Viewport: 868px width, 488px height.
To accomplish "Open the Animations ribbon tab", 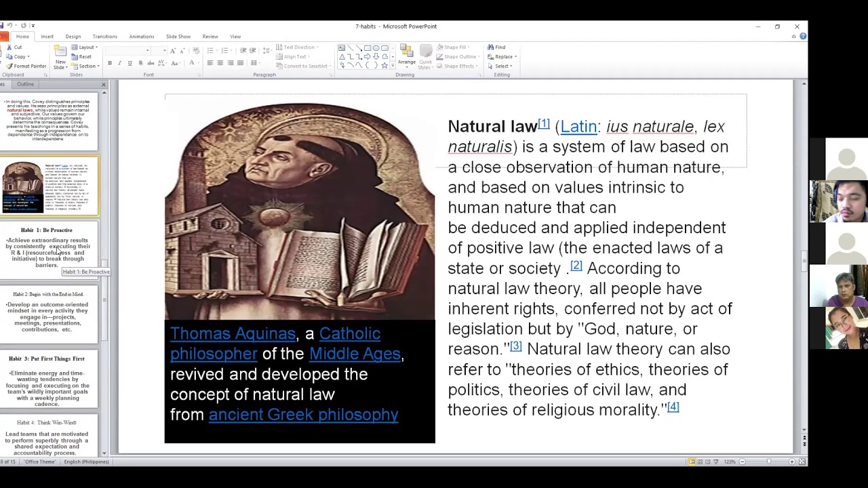I will click(x=142, y=37).
